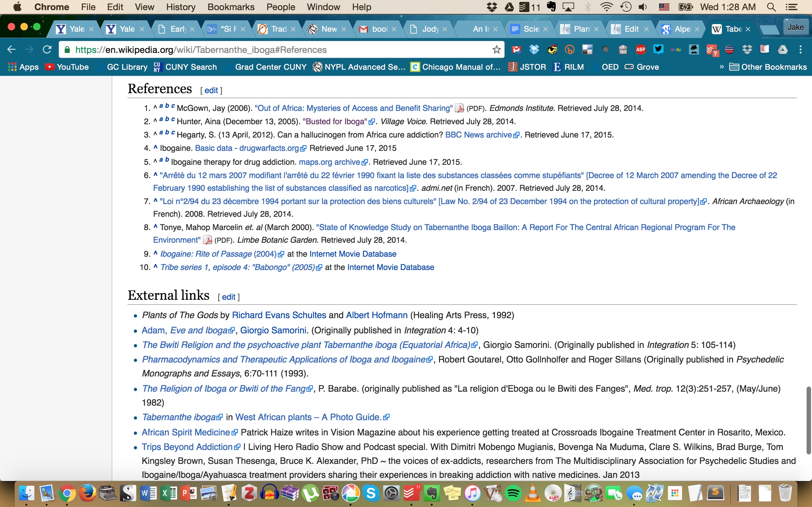Expand hidden bookmarks with the chevron
The image size is (812, 507).
pos(721,67)
